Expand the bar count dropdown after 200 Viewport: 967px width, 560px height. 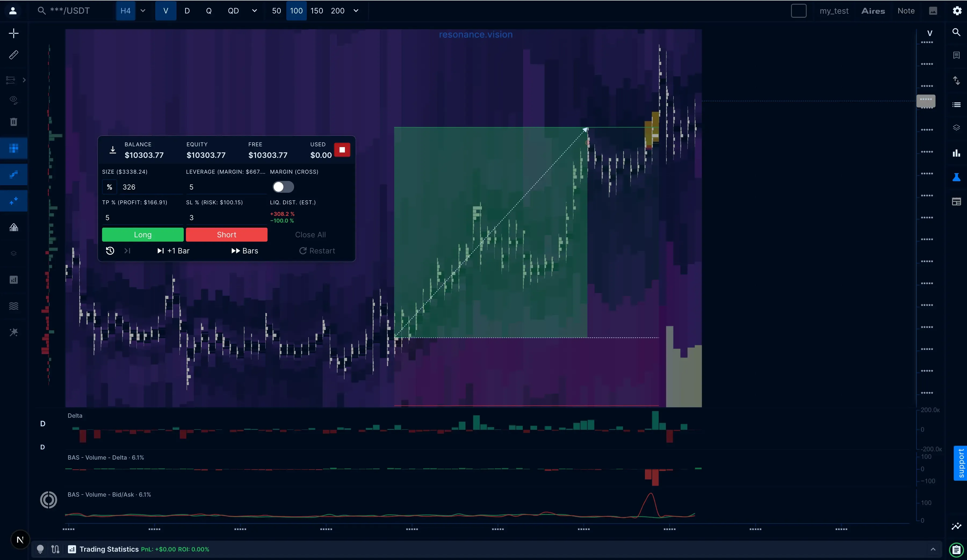coord(356,11)
